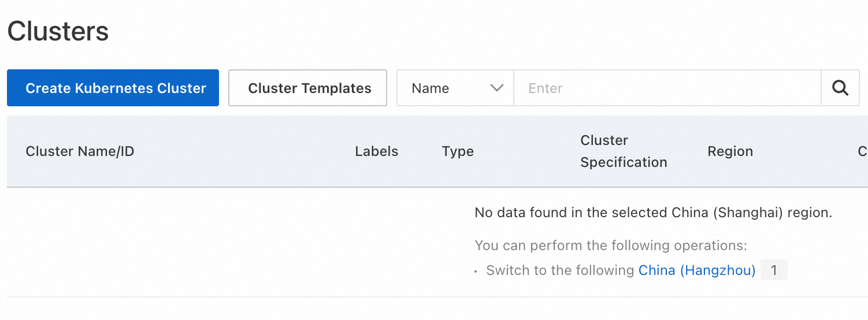Click the Region column header

click(x=730, y=151)
